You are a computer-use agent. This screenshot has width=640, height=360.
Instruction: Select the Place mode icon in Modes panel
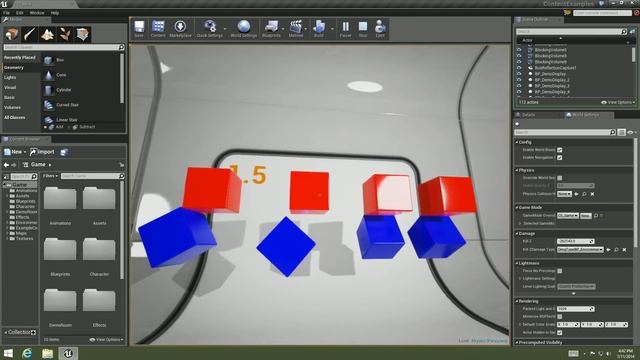click(12, 34)
